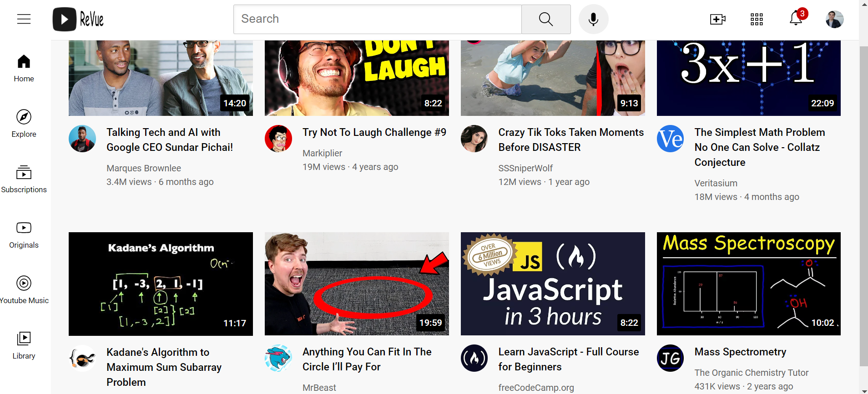868x394 pixels.
Task: Open the Marques Brownlee channel avatar
Action: point(82,139)
